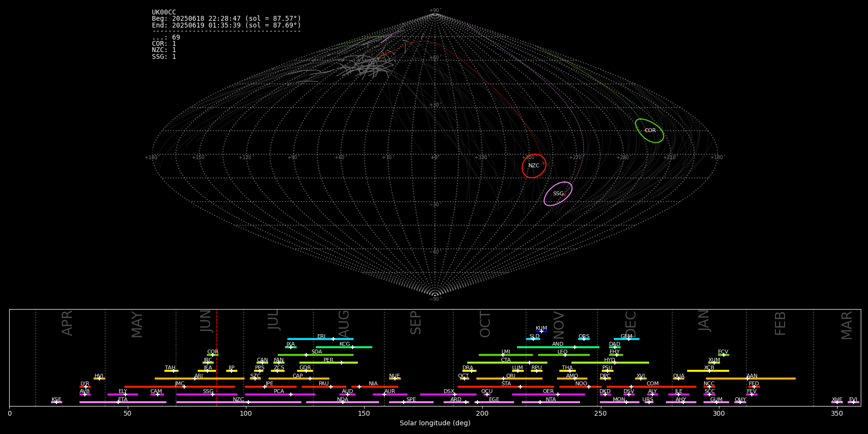The width and height of the screenshot is (868, 434).
Task: Click the +270 longitude grid label
Action: click(575, 158)
